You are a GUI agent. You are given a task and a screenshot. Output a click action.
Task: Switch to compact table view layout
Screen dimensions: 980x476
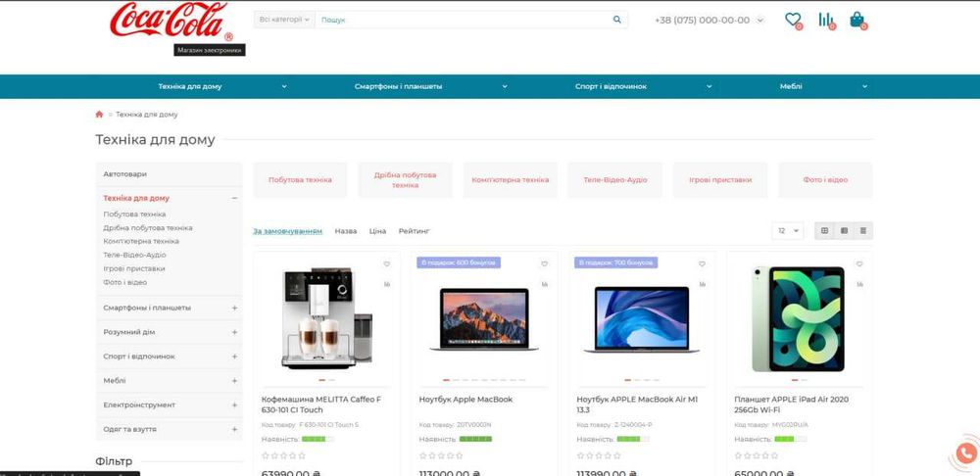[x=863, y=230]
